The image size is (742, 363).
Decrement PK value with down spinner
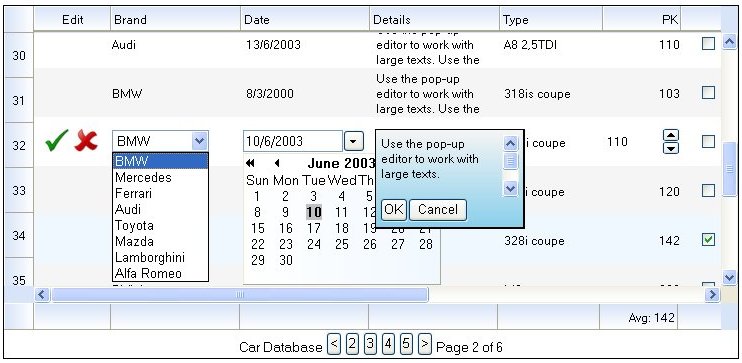[x=671, y=148]
